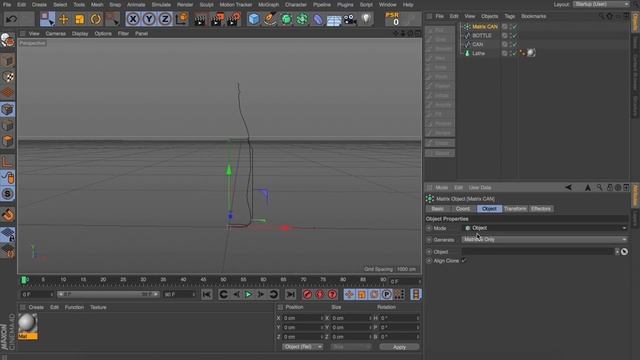Toggle CAN enabled checkmark
640x360 pixels.
pos(515,44)
